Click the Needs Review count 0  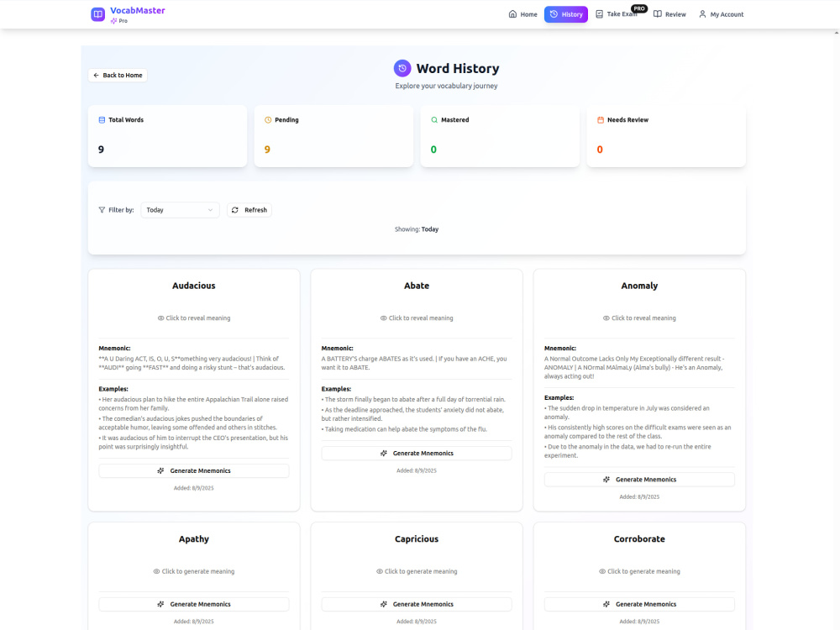(x=600, y=150)
